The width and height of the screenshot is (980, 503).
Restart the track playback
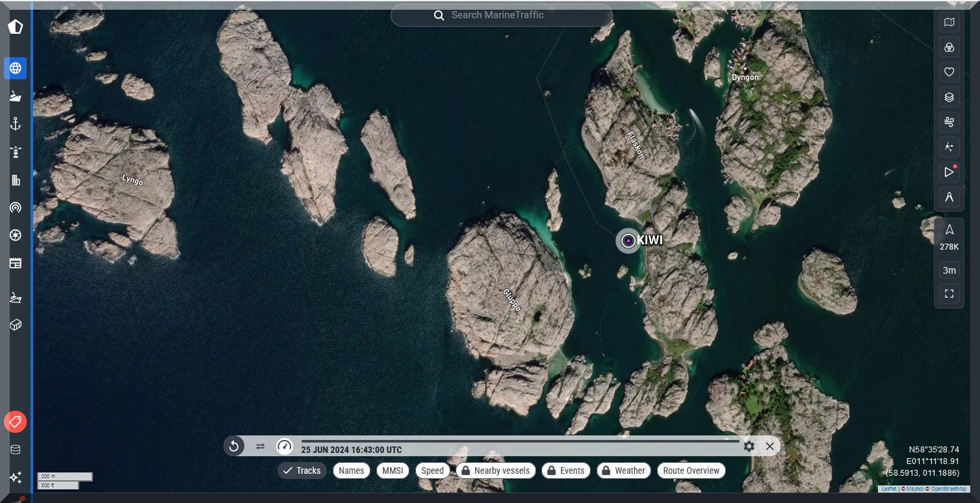(x=234, y=446)
